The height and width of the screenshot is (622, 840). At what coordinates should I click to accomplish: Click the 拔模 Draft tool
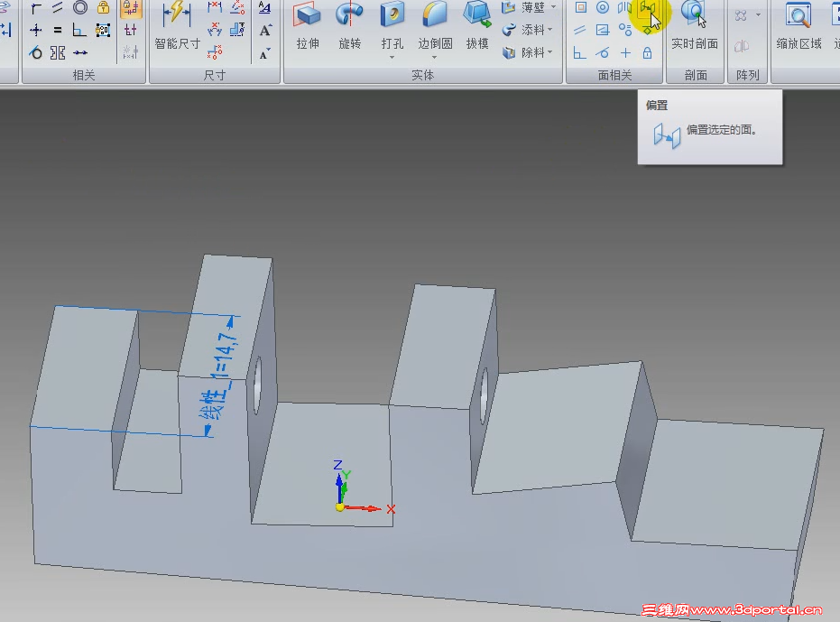(x=477, y=26)
